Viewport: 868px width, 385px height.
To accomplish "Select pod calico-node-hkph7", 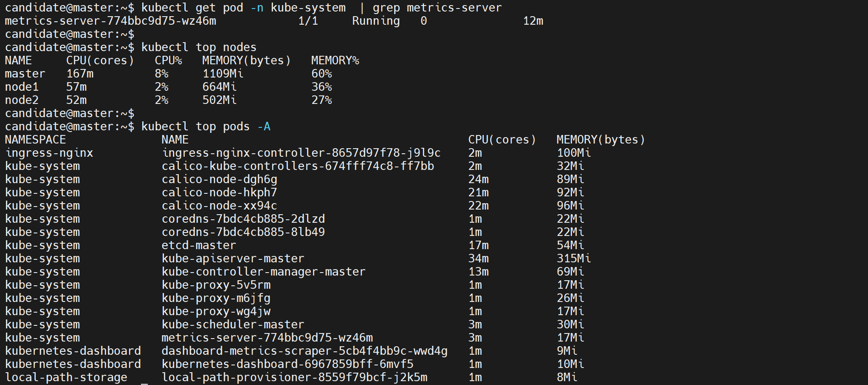I will 219,192.
